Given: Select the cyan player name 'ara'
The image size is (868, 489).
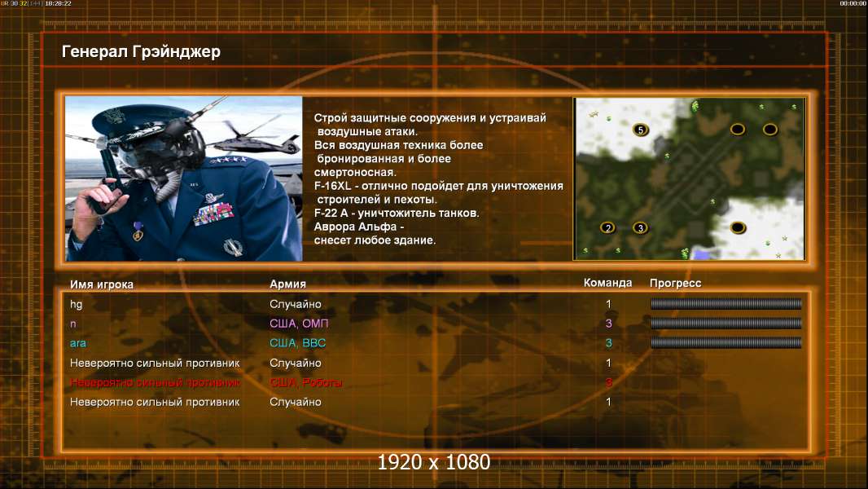Looking at the screenshot, I should click(78, 343).
